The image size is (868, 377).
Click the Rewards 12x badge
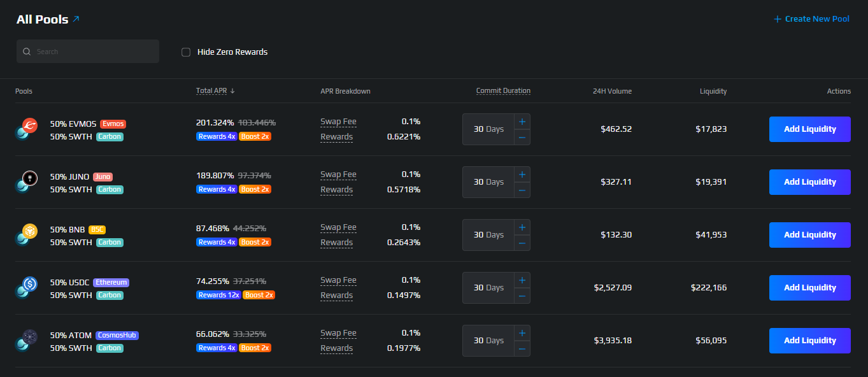(218, 295)
